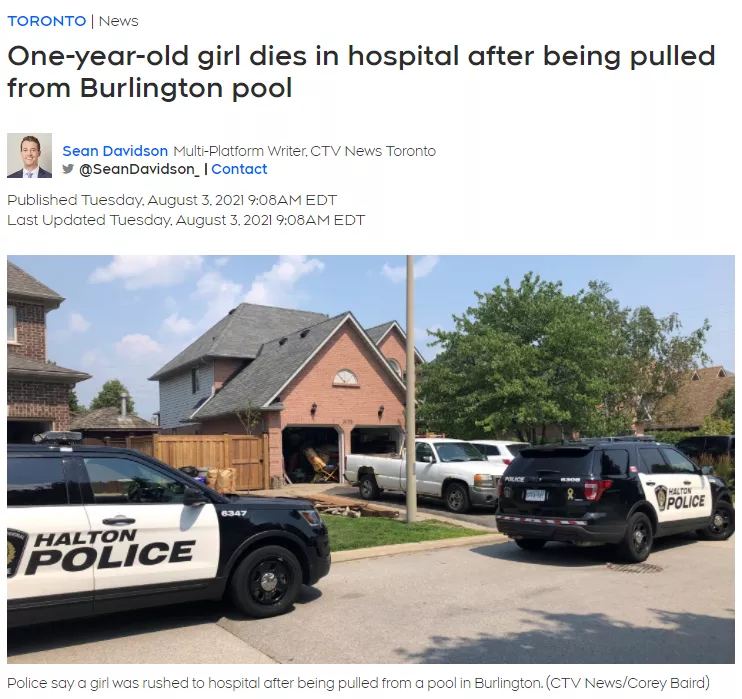The height and width of the screenshot is (699, 742).
Task: Click the Halton Police crest on far cruiser
Action: pos(661,497)
